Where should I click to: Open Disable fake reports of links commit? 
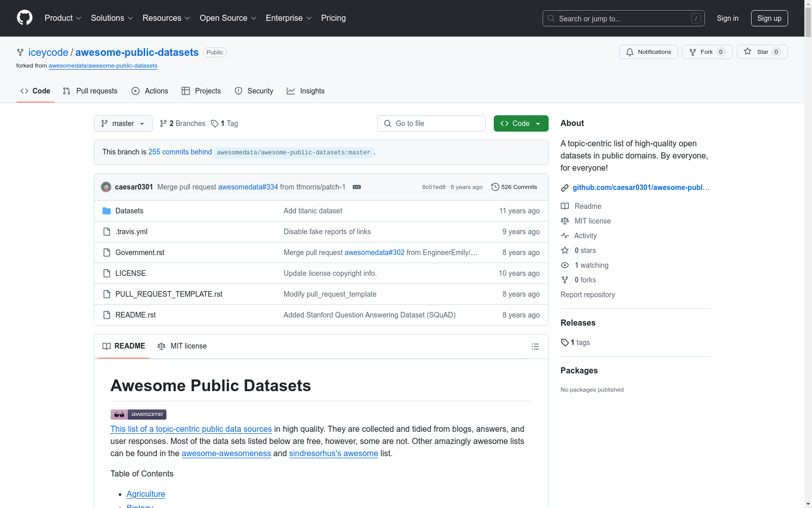point(327,232)
